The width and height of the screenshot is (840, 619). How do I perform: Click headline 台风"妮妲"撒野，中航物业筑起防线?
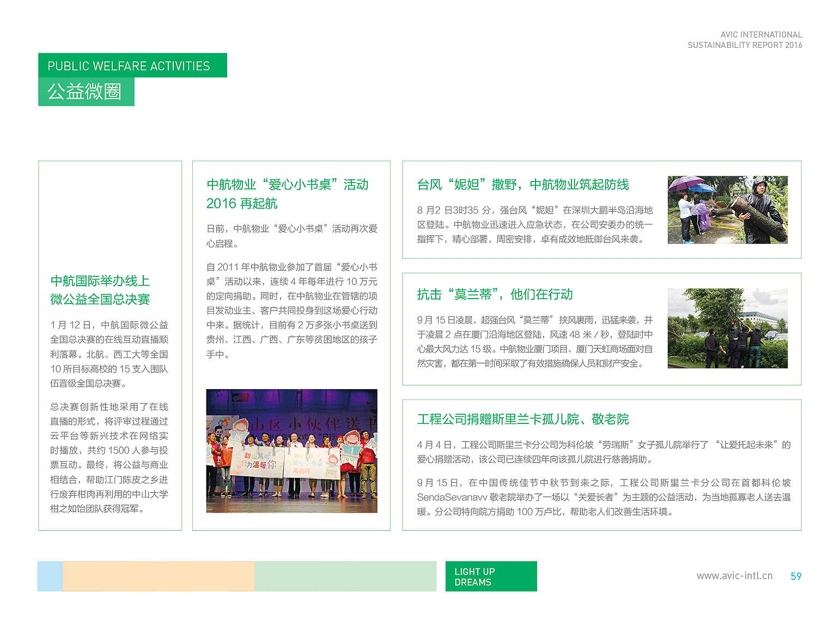(x=523, y=185)
